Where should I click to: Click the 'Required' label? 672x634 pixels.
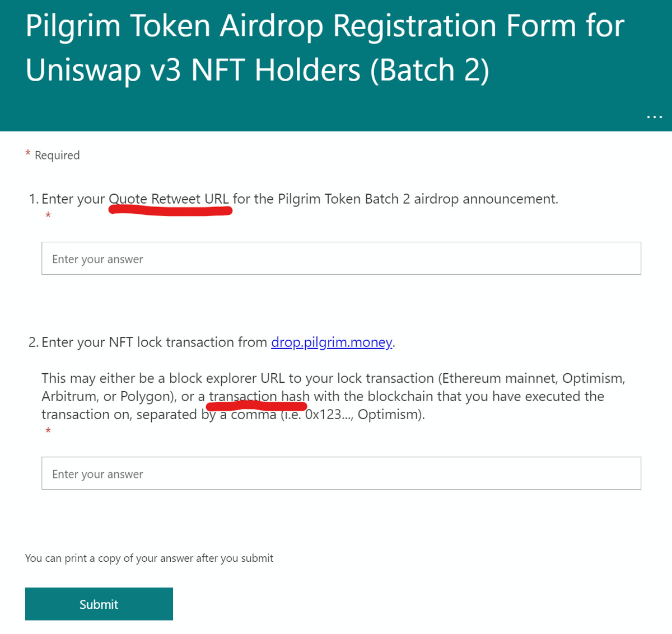(57, 155)
